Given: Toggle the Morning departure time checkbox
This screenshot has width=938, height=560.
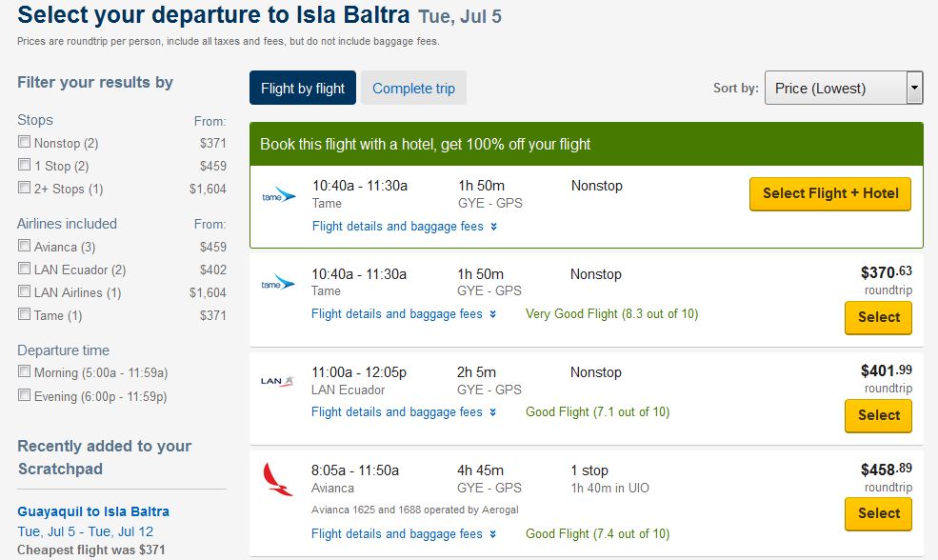Looking at the screenshot, I should tap(24, 371).
